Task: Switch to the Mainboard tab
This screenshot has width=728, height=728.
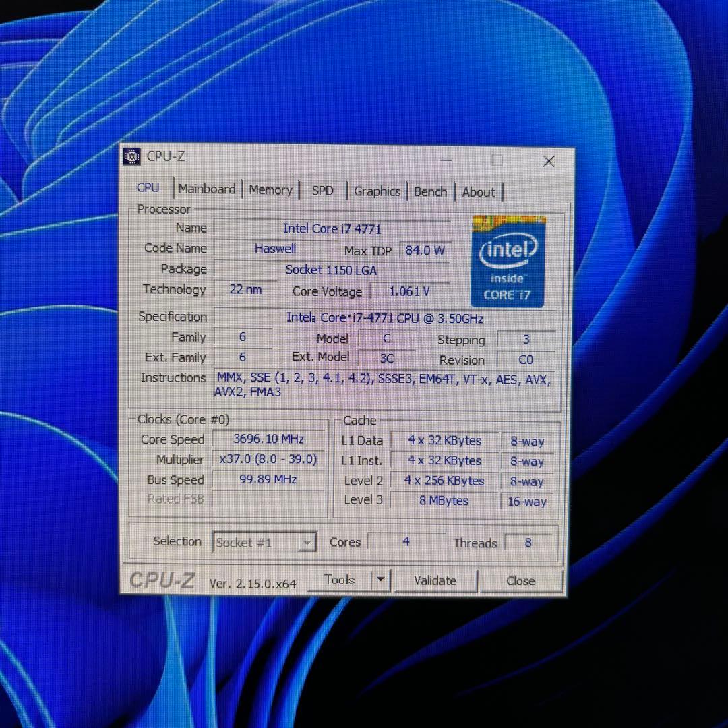Action: pyautogui.click(x=207, y=189)
